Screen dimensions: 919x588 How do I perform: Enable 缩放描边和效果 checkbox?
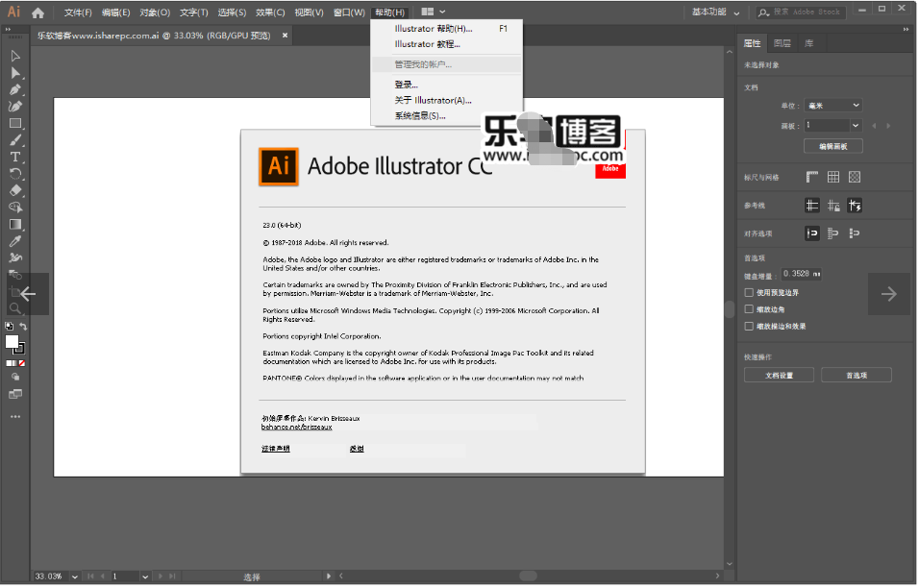point(749,327)
